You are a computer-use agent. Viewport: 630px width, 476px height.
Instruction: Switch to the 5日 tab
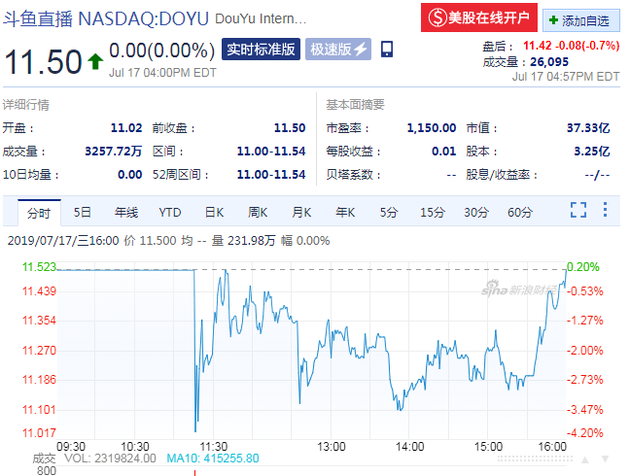[82, 212]
